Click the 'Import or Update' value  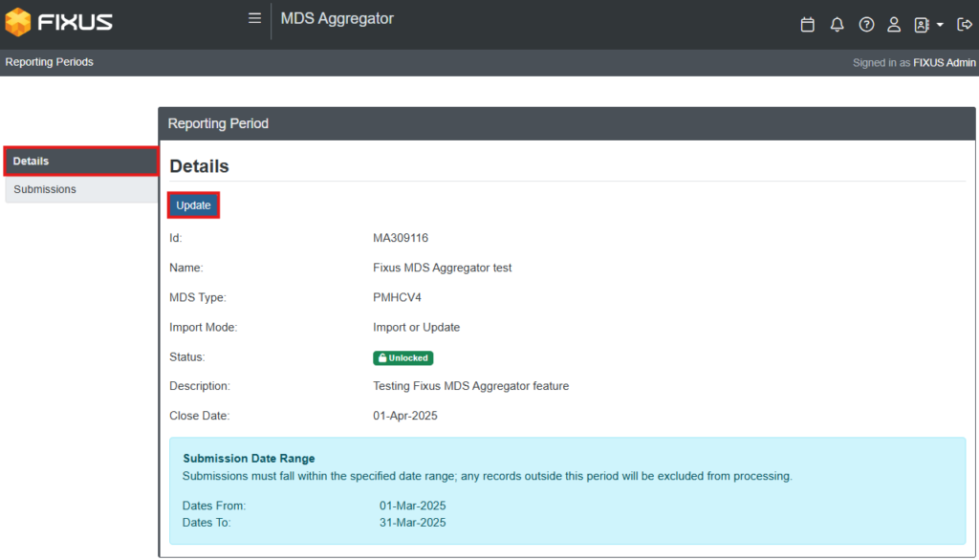(417, 327)
